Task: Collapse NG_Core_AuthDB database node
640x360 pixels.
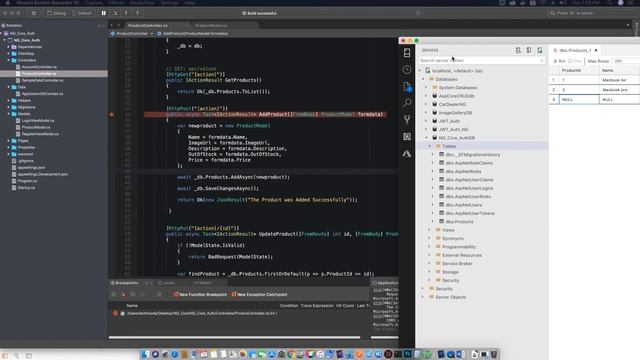Action: click(427, 138)
